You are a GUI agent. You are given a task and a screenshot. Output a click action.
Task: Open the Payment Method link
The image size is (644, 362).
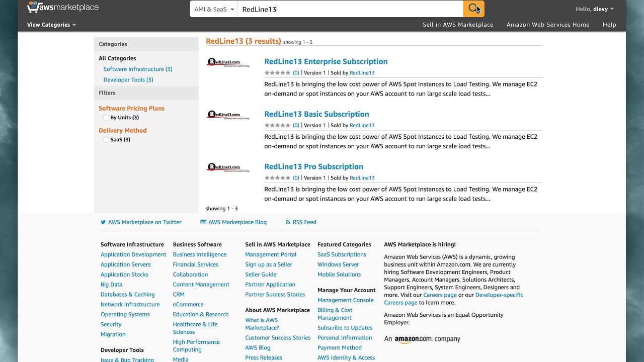340,348
